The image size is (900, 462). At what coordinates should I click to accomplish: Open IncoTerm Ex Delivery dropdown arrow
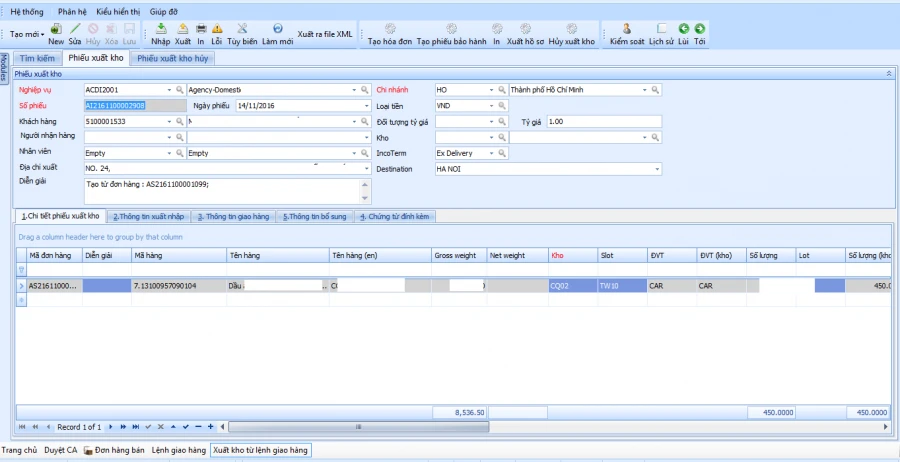pyautogui.click(x=491, y=153)
